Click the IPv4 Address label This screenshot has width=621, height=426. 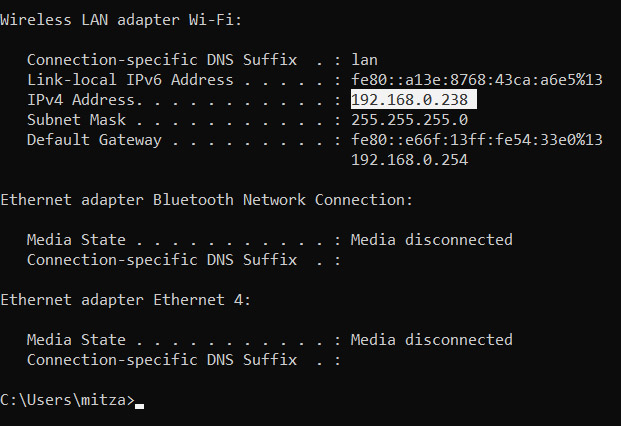coord(85,100)
